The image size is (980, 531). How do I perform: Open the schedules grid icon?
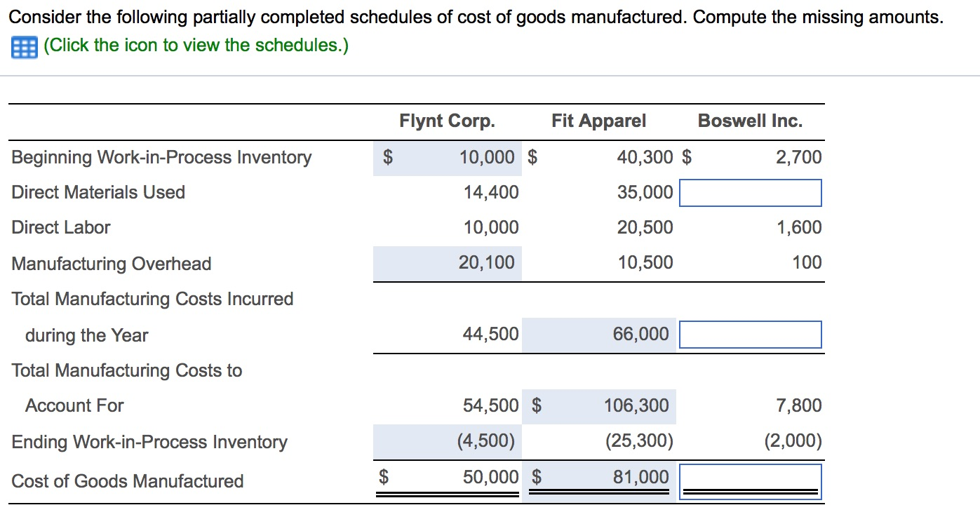click(x=24, y=47)
